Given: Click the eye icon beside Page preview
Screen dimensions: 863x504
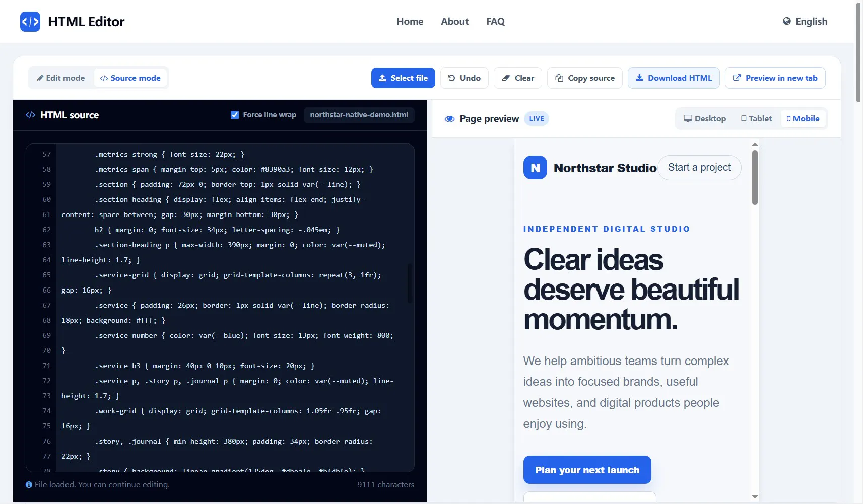Looking at the screenshot, I should (449, 119).
